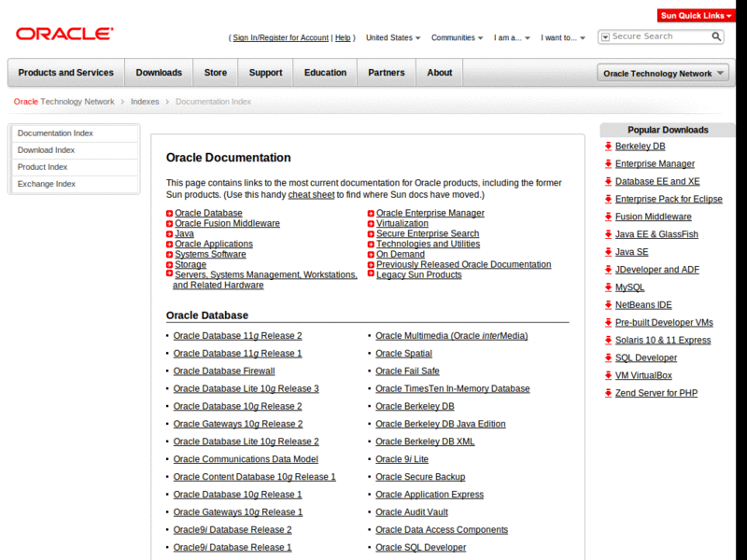This screenshot has height=560, width=747.
Task: Click the red arrow icon beside Oracle Database
Action: 169,214
